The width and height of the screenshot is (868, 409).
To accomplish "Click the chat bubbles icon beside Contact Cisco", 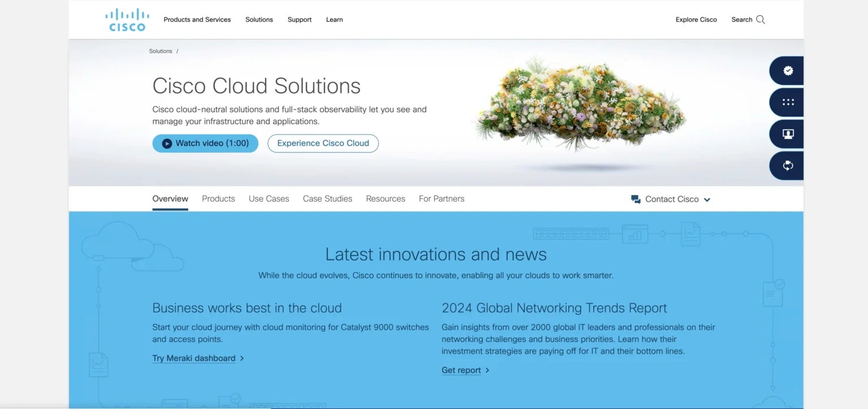I will point(636,199).
